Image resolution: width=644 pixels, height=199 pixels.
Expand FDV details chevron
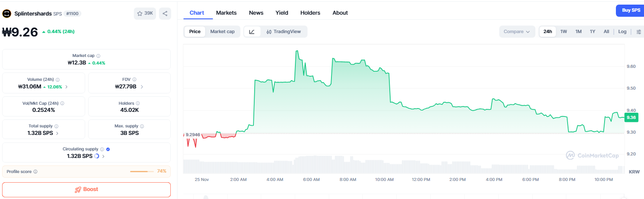pos(142,87)
